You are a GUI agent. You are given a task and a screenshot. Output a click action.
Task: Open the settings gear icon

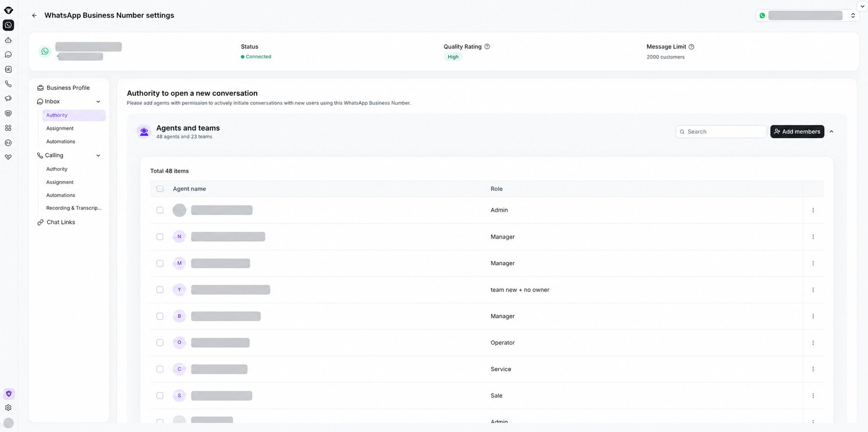point(8,408)
